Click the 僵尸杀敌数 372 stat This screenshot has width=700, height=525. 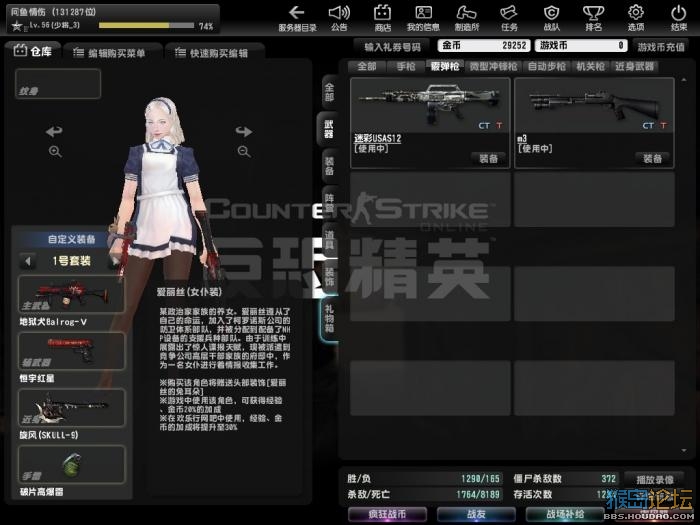[x=565, y=479]
